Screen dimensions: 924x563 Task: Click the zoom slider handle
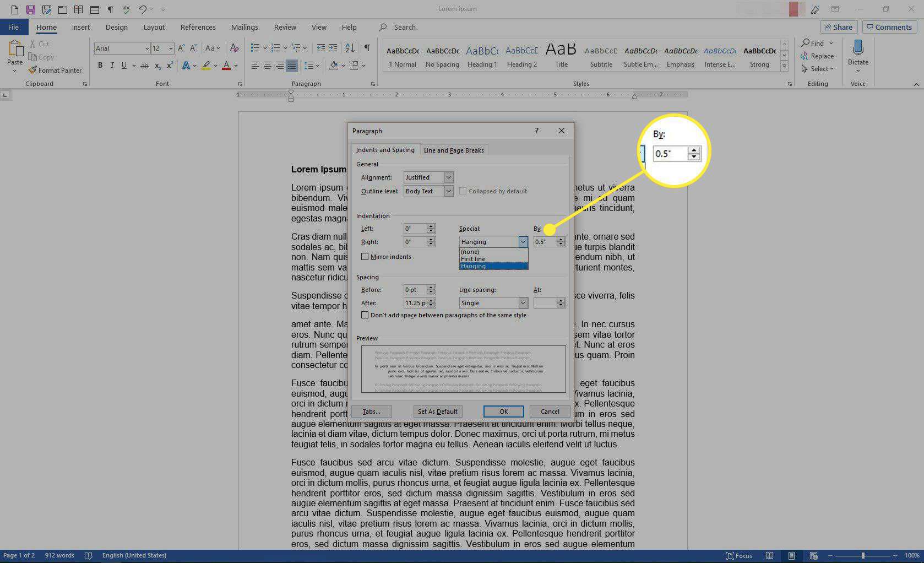(x=863, y=555)
